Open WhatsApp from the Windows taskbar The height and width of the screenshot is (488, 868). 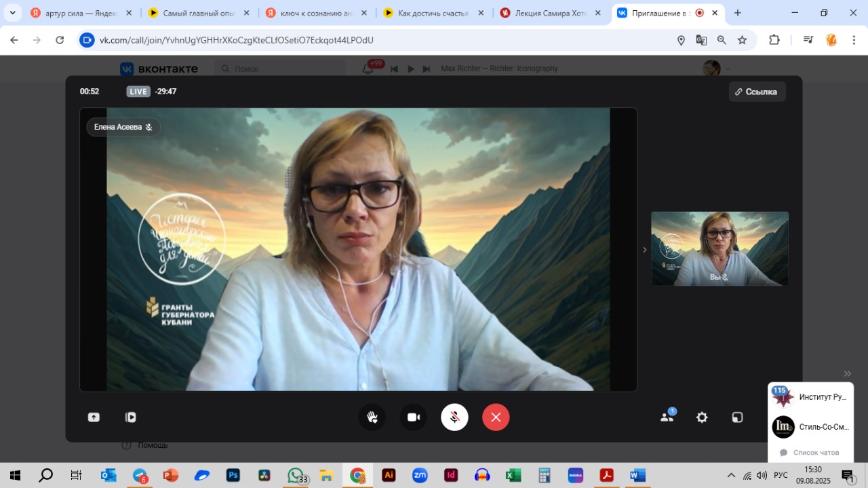[296, 475]
